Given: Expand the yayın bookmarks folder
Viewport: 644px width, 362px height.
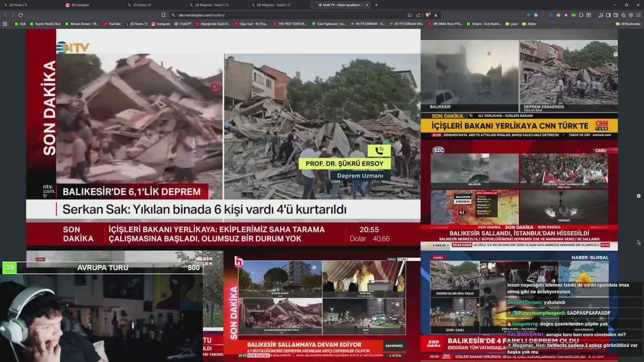Looking at the screenshot, I should (511, 24).
